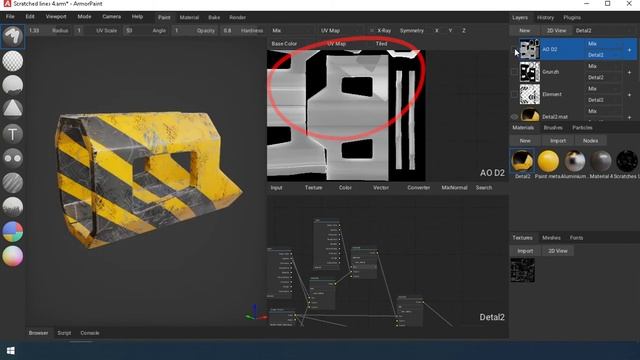The height and width of the screenshot is (360, 640).
Task: Select the Fill tool
Action: (13, 85)
